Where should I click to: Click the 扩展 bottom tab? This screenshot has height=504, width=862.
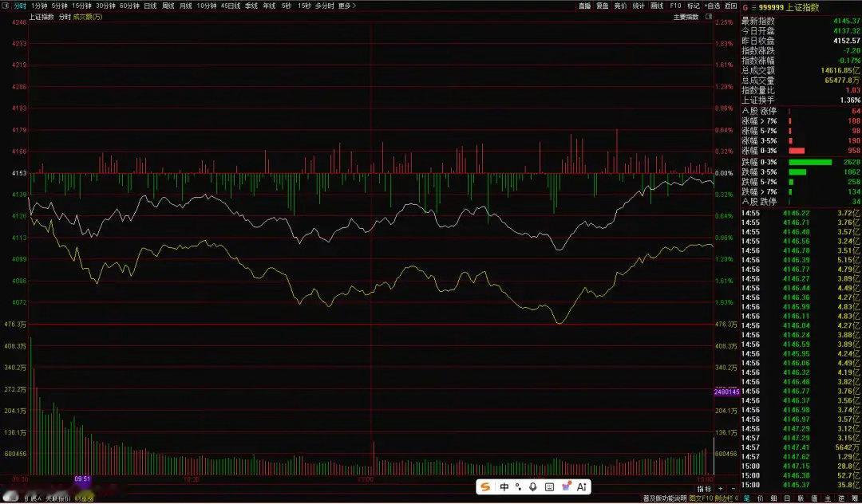(x=33, y=498)
